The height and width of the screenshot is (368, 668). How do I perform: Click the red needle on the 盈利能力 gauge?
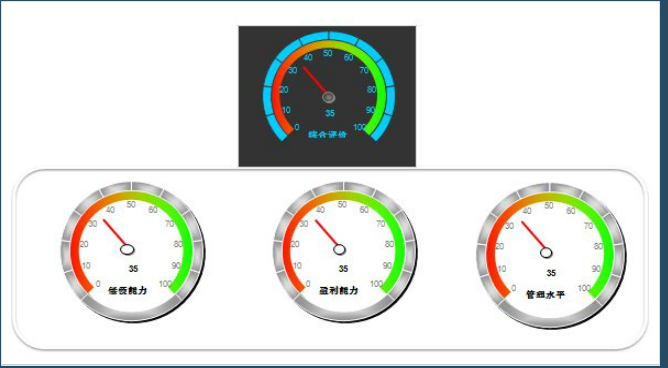(326, 233)
